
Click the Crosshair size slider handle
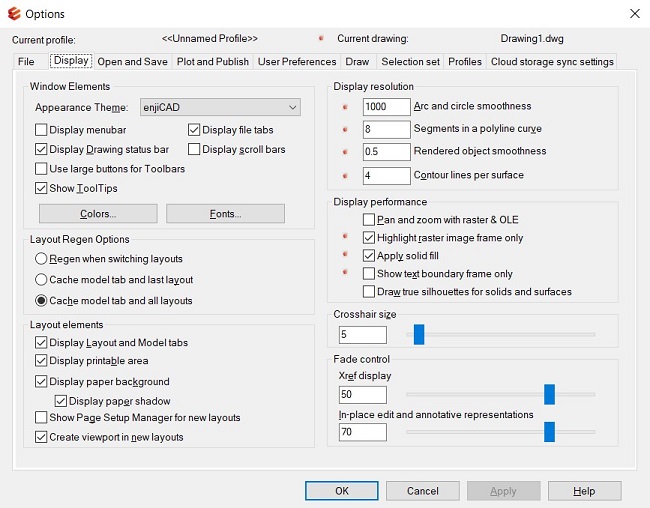pyautogui.click(x=419, y=334)
